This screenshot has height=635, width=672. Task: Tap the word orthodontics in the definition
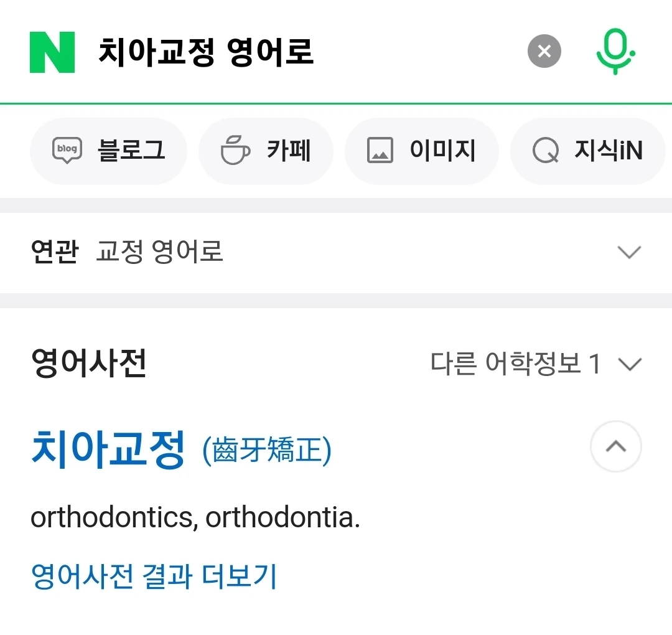(x=113, y=517)
